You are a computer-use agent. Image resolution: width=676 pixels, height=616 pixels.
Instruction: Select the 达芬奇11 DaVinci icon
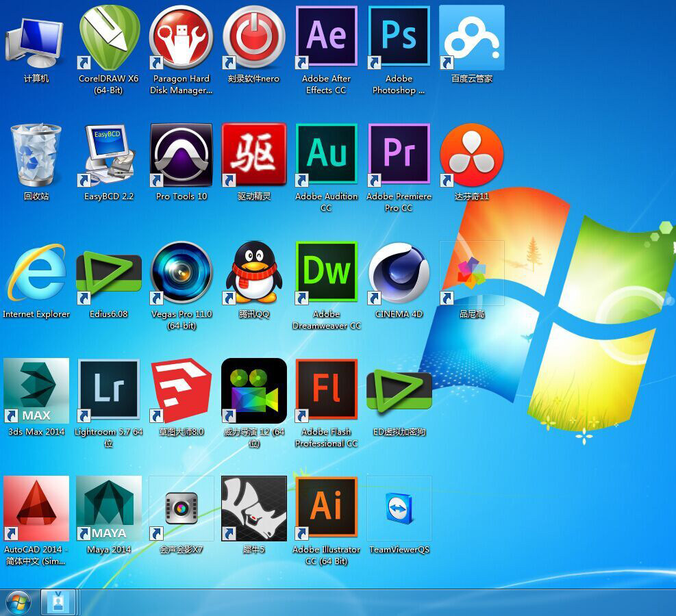tap(472, 155)
